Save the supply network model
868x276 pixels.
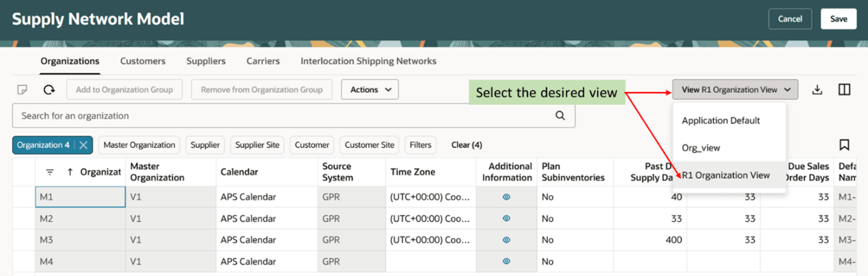click(x=838, y=19)
